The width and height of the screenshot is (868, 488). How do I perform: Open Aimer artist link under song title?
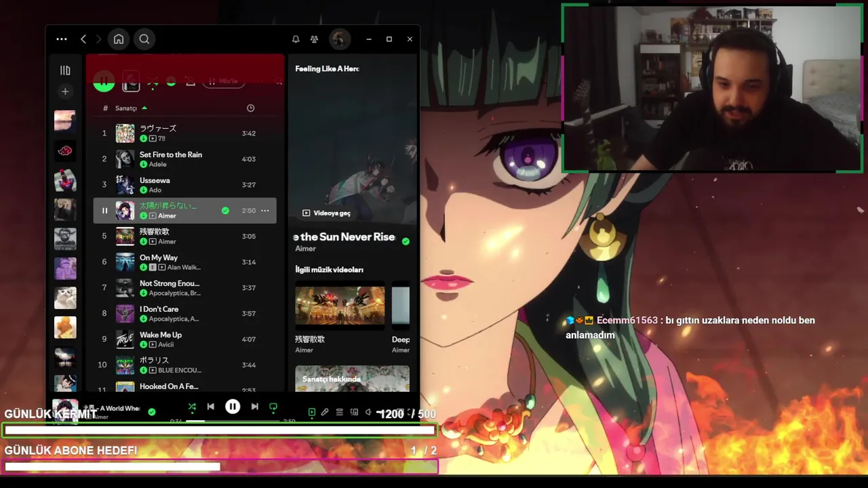point(305,249)
